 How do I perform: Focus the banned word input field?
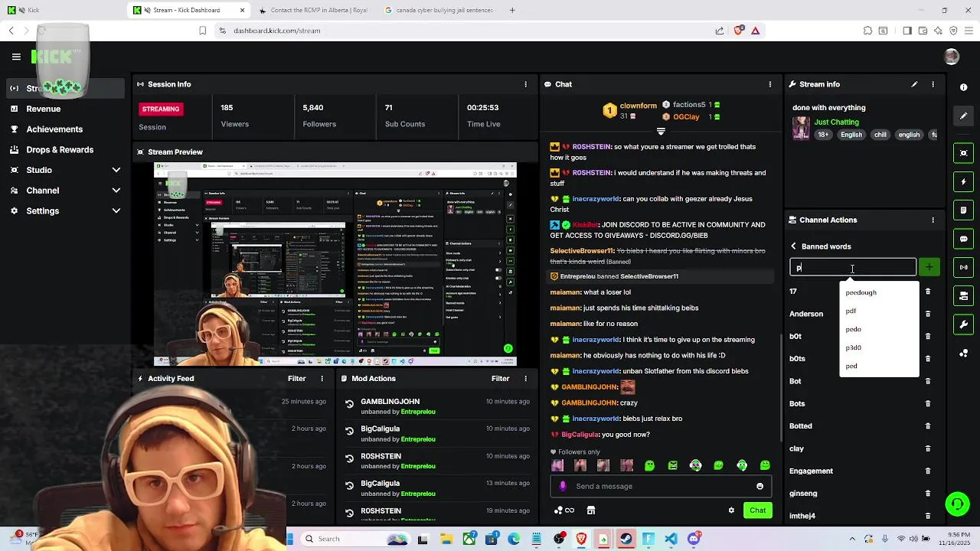point(853,267)
